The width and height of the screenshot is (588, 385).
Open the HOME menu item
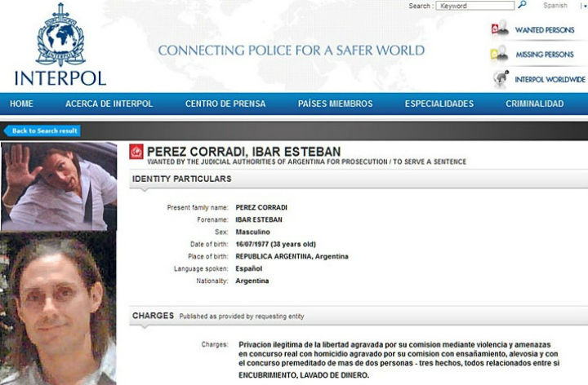(21, 104)
